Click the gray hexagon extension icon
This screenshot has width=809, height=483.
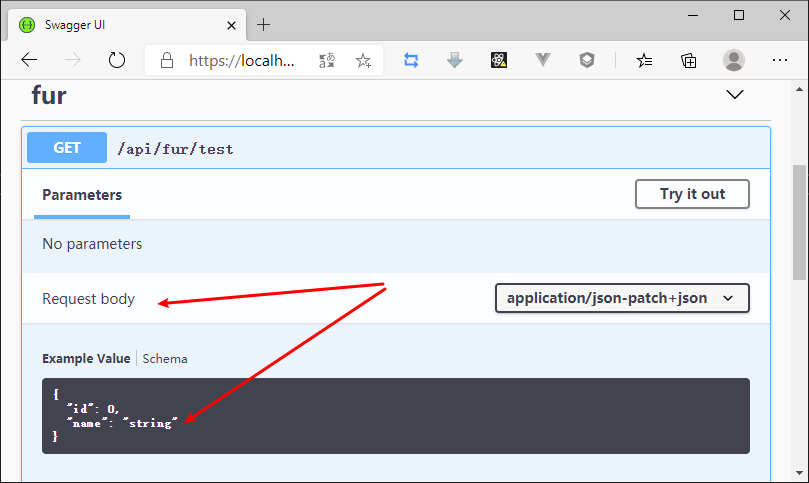point(587,60)
